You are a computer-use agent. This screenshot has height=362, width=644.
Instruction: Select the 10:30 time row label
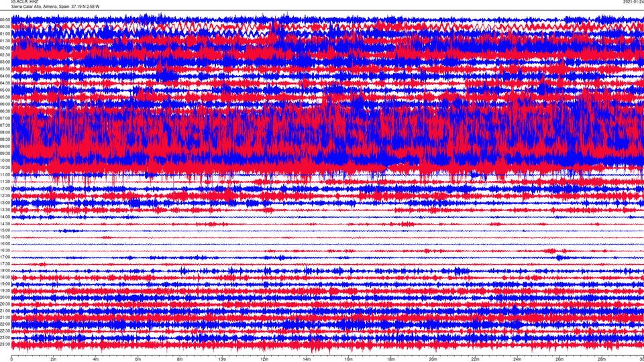pos(5,168)
